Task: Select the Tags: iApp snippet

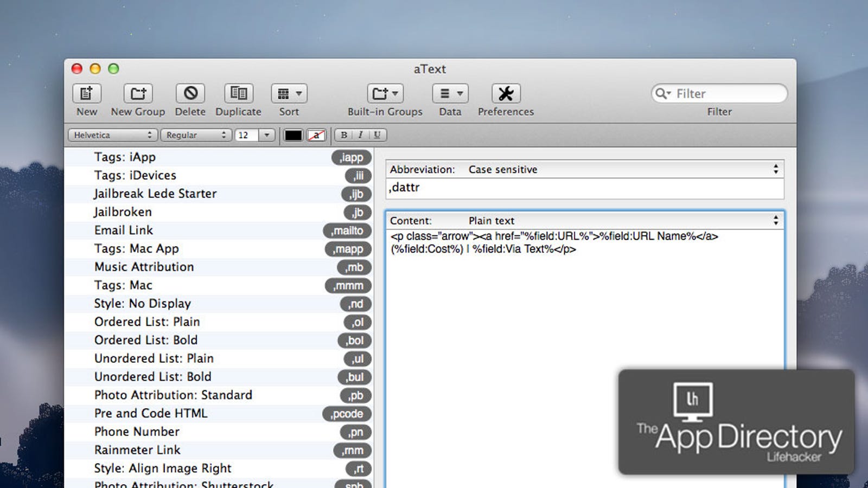Action: [219, 157]
